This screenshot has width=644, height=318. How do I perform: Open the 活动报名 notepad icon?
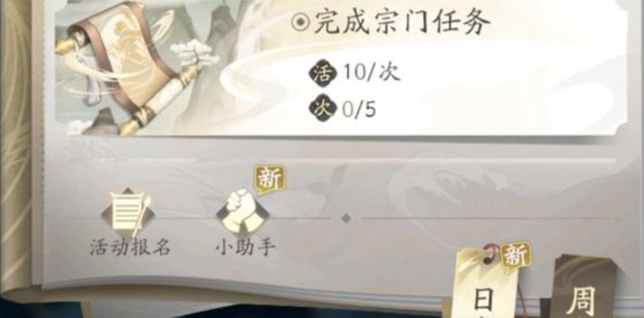click(x=128, y=212)
